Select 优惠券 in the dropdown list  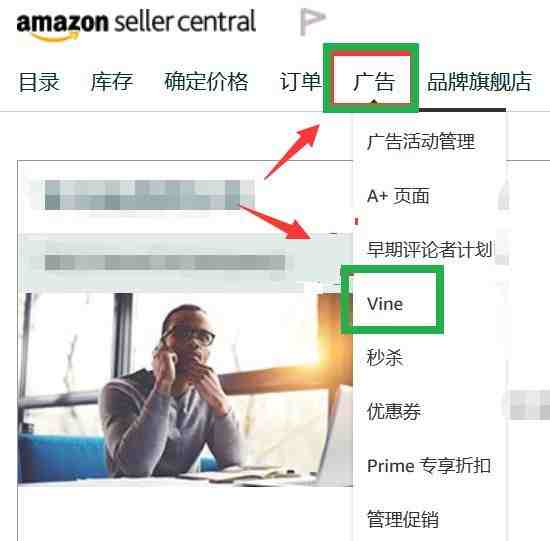click(x=394, y=411)
